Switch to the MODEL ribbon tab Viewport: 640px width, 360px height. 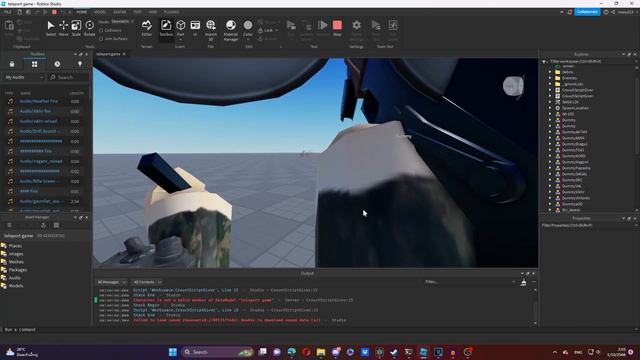(x=100, y=12)
